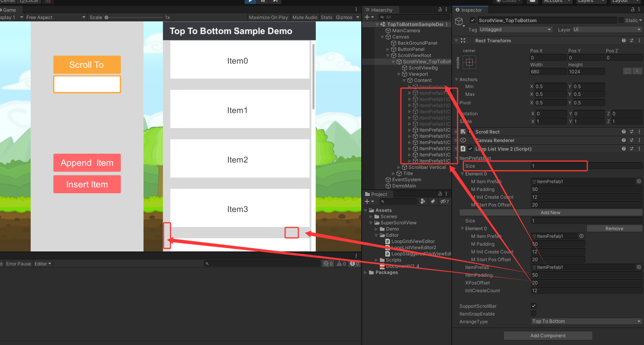Open the Hierarchy panel three-dot menu
The width and height of the screenshot is (644, 345).
(446, 9)
